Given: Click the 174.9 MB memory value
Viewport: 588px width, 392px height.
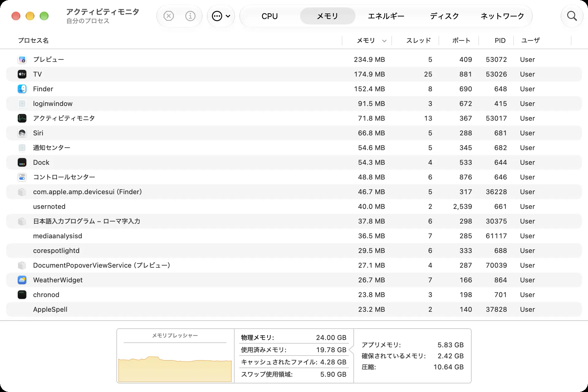Looking at the screenshot, I should tap(369, 74).
